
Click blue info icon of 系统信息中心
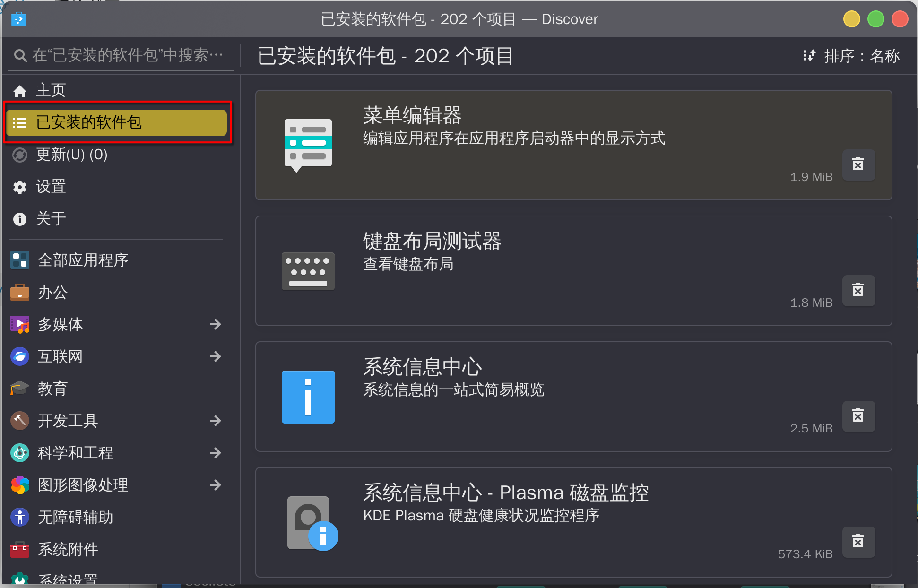[308, 397]
